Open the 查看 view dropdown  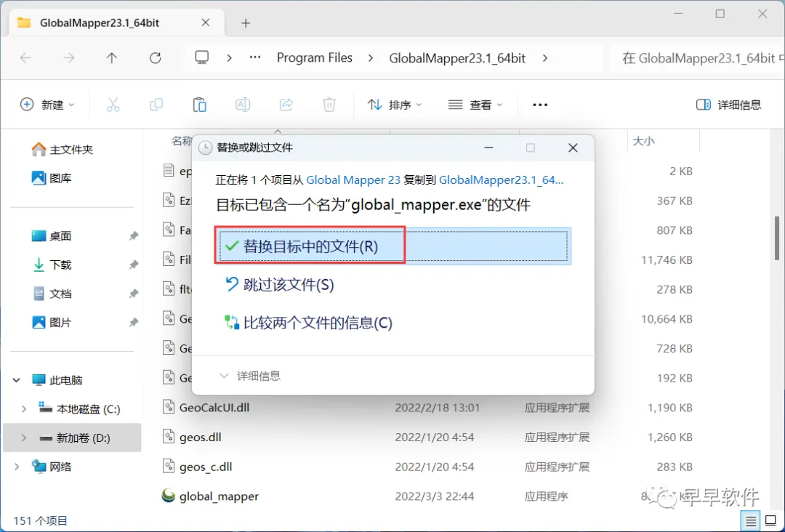click(475, 105)
